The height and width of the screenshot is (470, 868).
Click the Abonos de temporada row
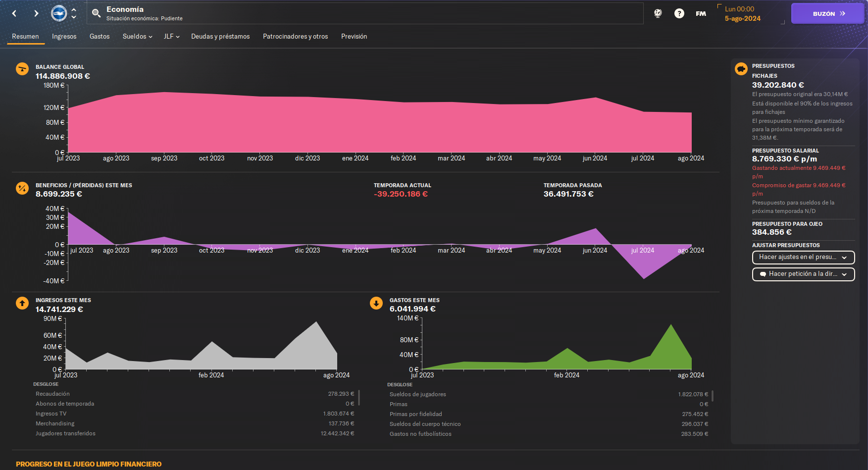(195, 404)
